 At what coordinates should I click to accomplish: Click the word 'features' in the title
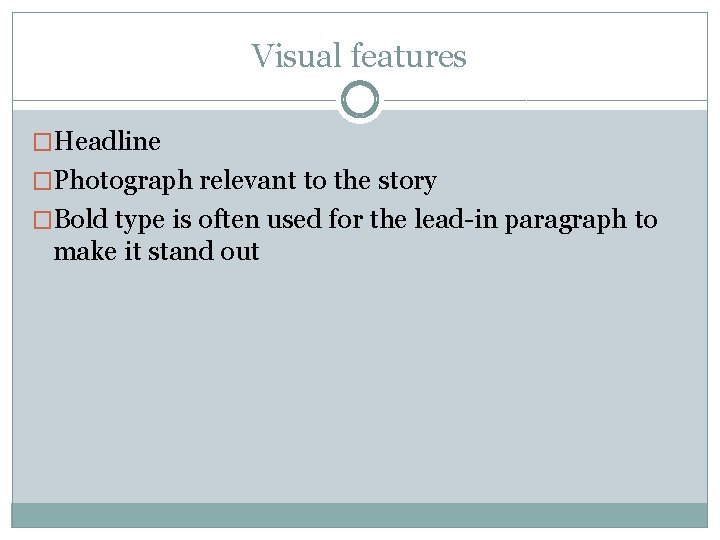409,56
